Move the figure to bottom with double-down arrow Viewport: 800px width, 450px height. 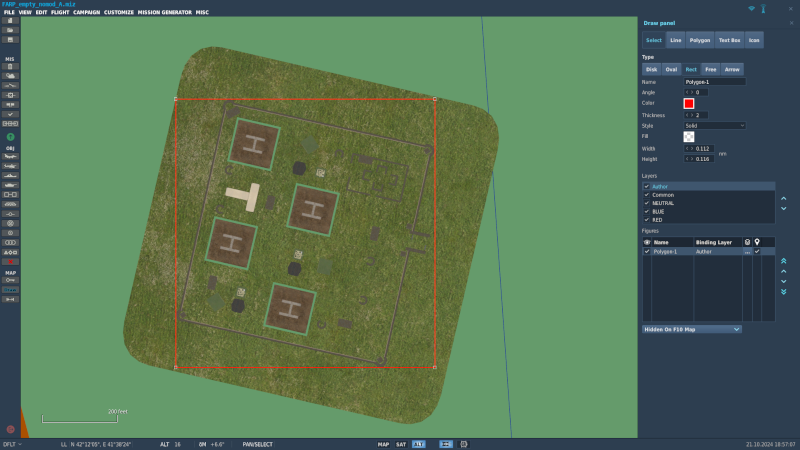coord(784,292)
